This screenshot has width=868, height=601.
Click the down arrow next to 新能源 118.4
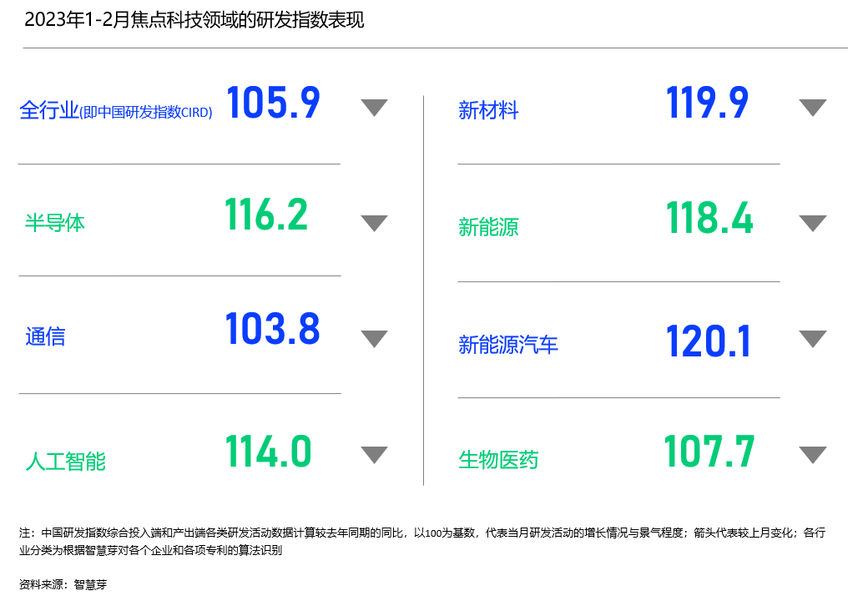coord(812,223)
